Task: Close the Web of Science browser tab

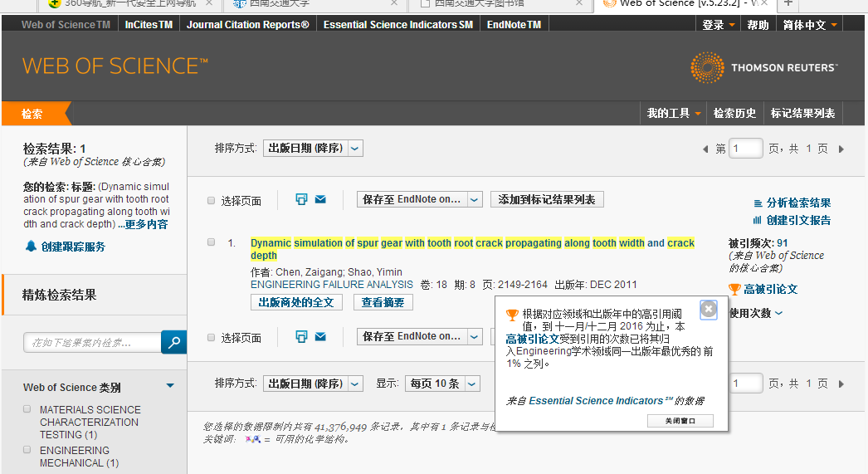Action: point(764,2)
